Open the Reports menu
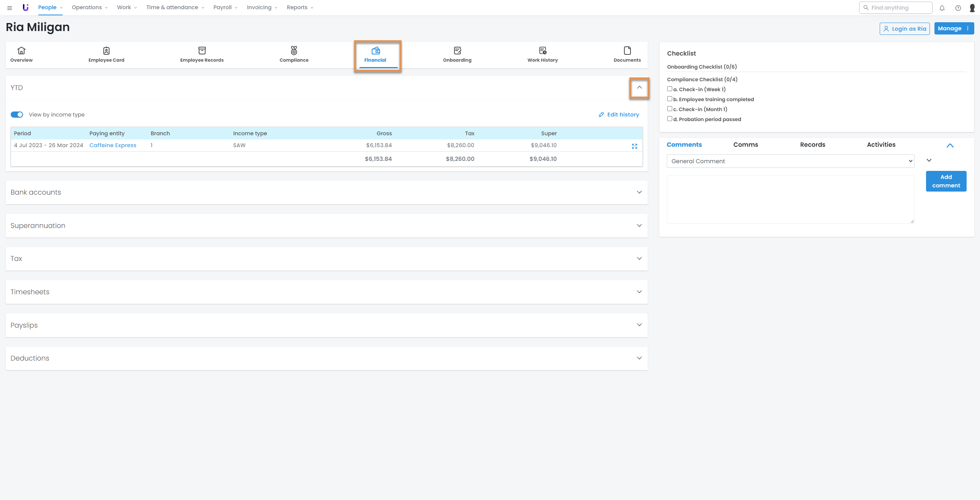Image resolution: width=980 pixels, height=500 pixels. [300, 8]
